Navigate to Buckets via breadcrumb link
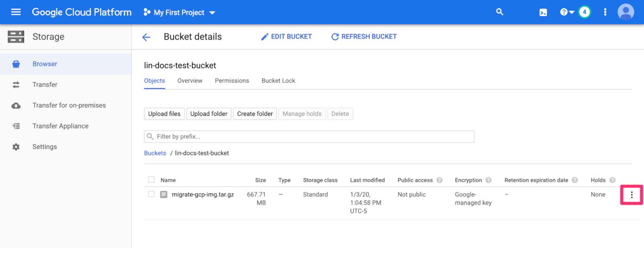The image size is (644, 269). (155, 153)
